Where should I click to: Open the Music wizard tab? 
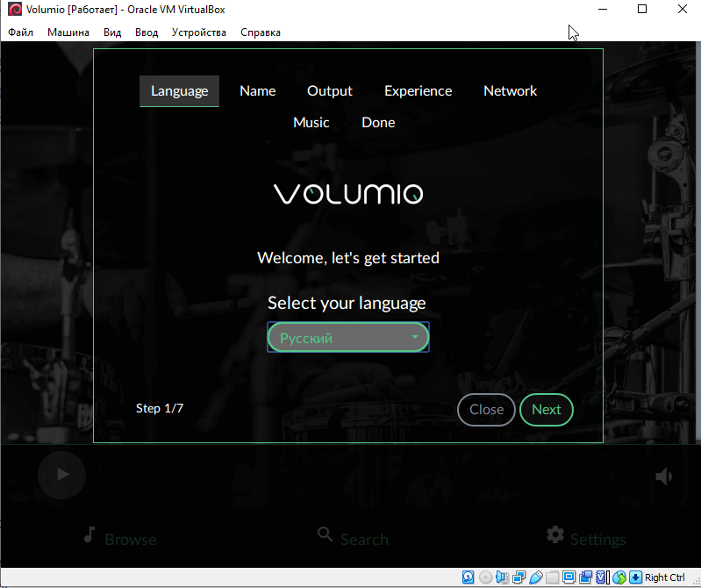tap(311, 123)
